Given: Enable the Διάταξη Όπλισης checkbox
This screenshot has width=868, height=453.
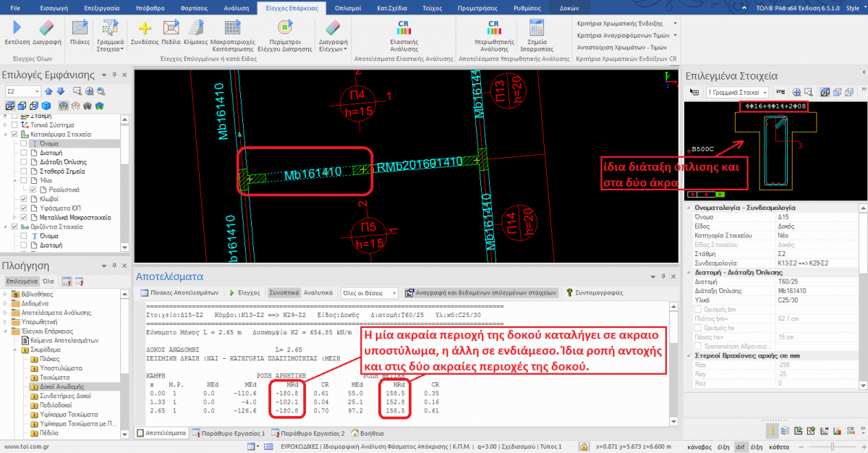Looking at the screenshot, I should point(25,162).
